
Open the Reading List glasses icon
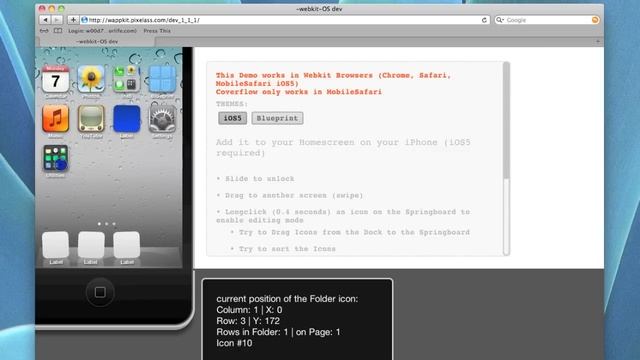44,31
